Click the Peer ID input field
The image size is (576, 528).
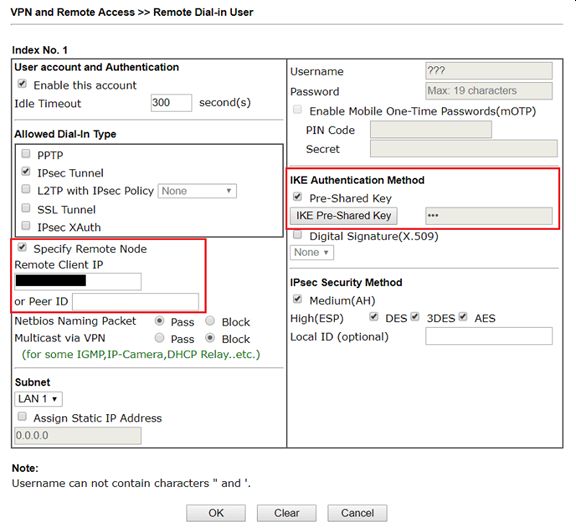(136, 302)
